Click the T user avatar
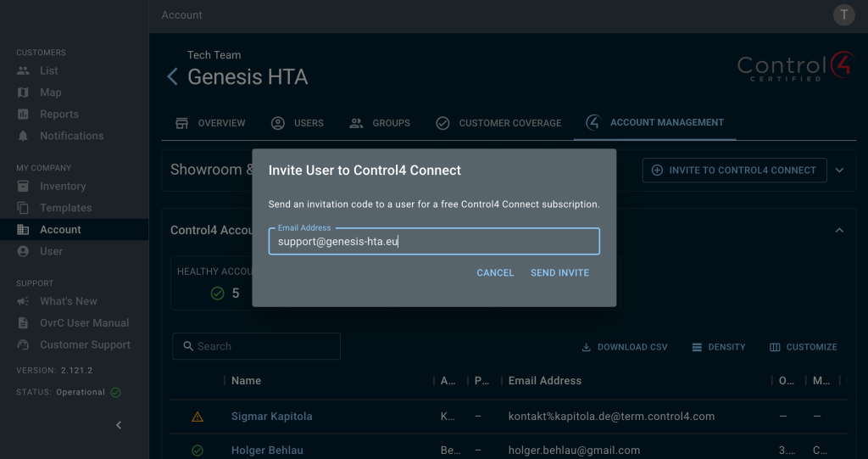The image size is (868, 459). (843, 15)
